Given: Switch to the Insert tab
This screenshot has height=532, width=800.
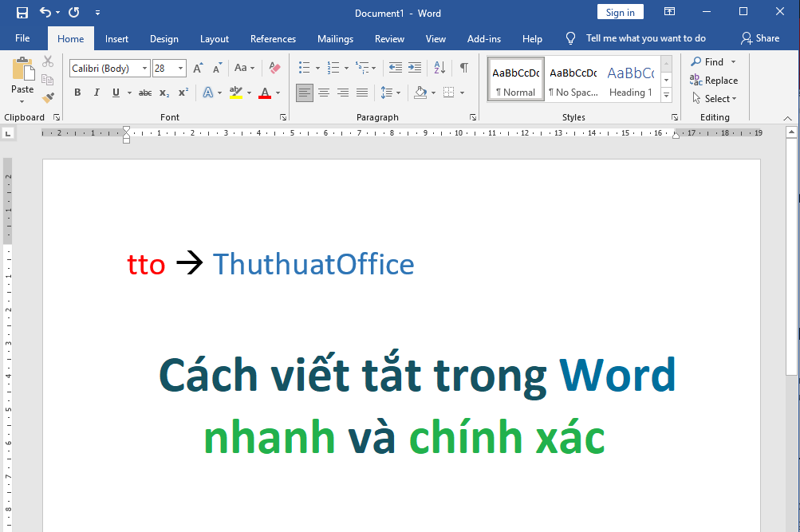Looking at the screenshot, I should 116,38.
